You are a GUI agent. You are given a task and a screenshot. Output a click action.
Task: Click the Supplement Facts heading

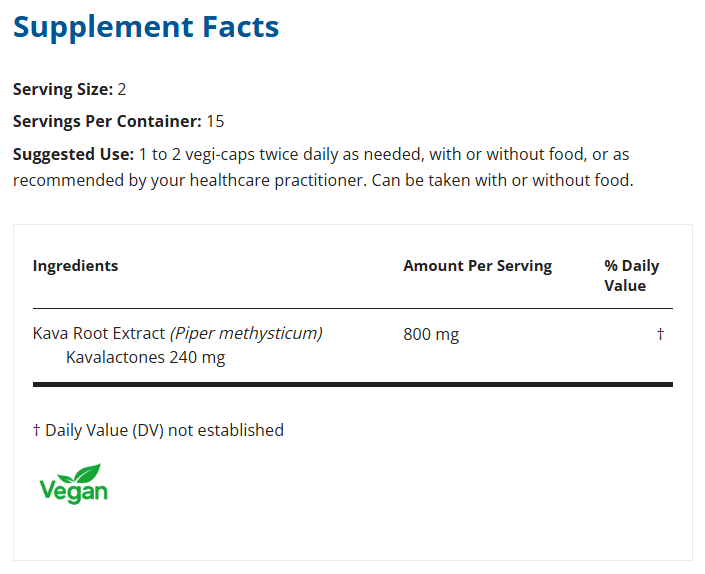click(x=146, y=27)
